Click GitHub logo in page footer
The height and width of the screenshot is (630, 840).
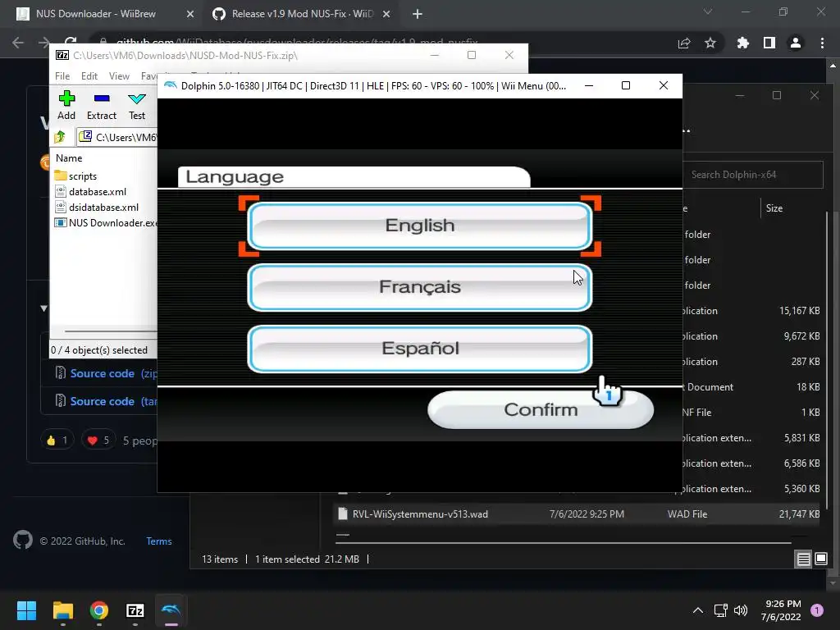tap(22, 540)
